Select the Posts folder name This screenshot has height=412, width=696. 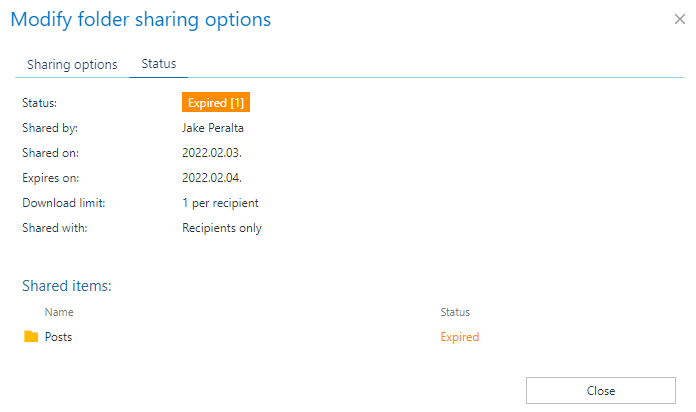click(x=58, y=337)
